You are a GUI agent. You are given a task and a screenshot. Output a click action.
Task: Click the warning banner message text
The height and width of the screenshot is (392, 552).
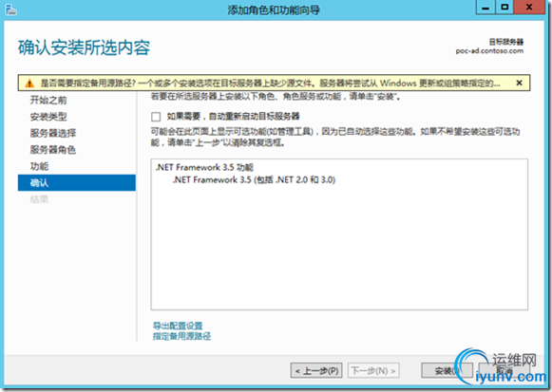pyautogui.click(x=270, y=84)
